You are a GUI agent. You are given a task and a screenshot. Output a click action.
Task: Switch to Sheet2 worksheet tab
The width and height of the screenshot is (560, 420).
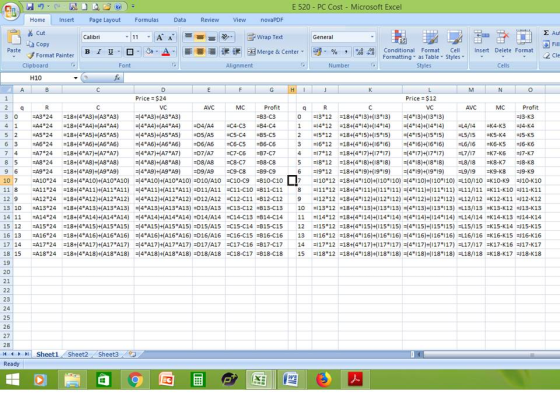(x=78, y=354)
